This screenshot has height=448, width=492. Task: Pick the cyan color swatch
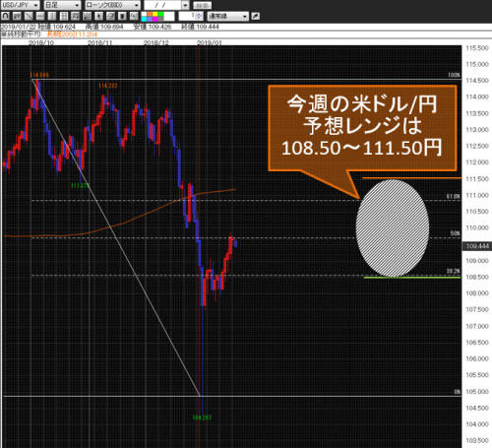pos(144,19)
